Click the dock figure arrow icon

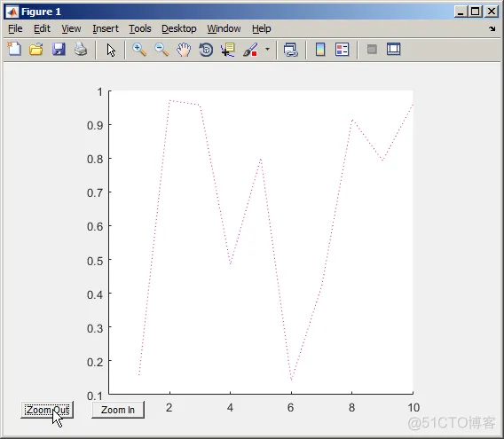492,28
